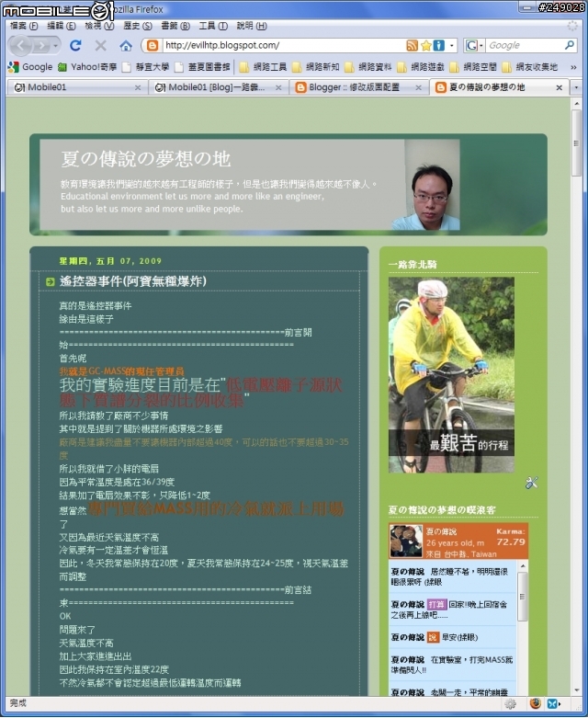
Task: Open the 蓋夏圖書館 bookmark
Action: [202, 67]
